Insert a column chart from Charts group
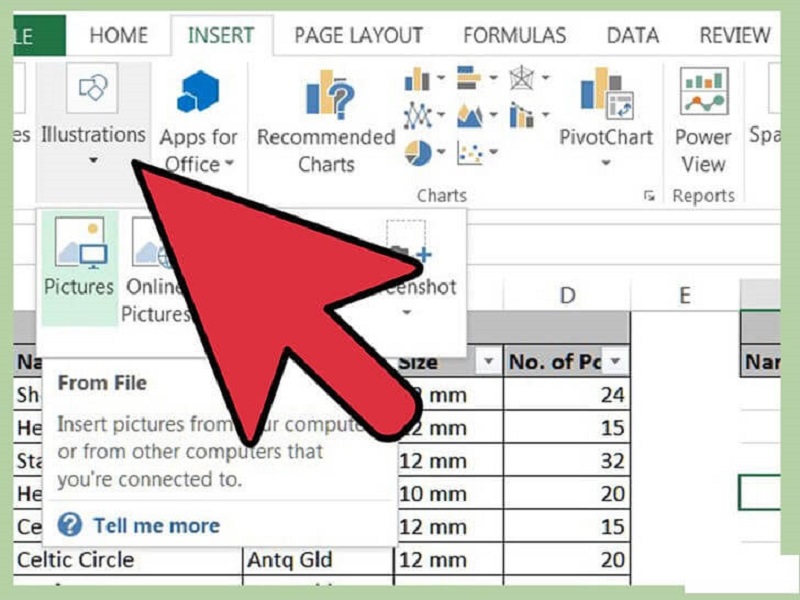 (418, 79)
